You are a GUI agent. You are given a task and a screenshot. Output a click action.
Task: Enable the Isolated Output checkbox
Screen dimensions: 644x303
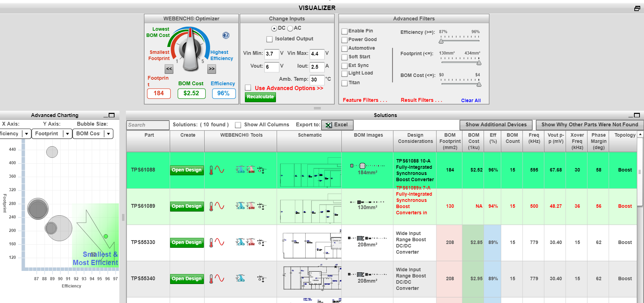[x=269, y=39]
